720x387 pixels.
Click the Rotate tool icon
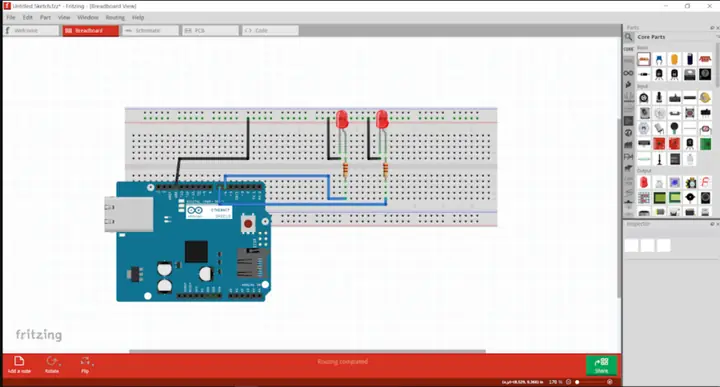coord(51,361)
